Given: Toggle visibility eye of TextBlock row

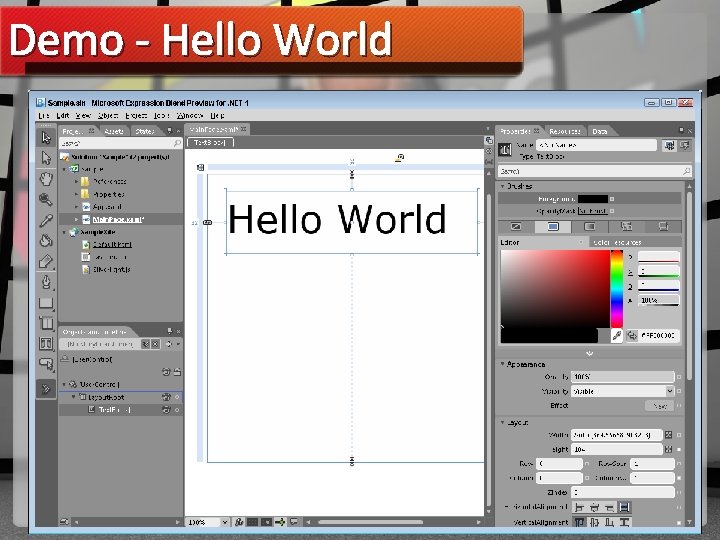Looking at the screenshot, I should [166, 410].
